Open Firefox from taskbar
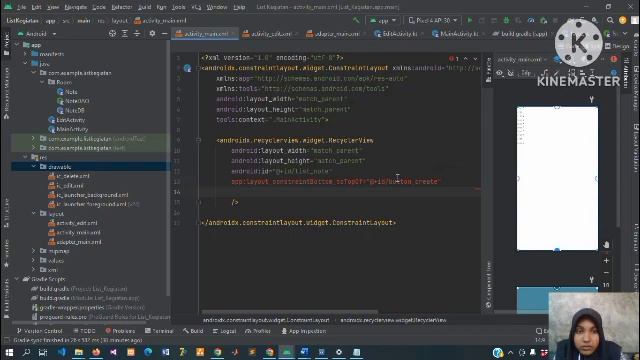Viewport: 640px width, 360px height. 96,352
